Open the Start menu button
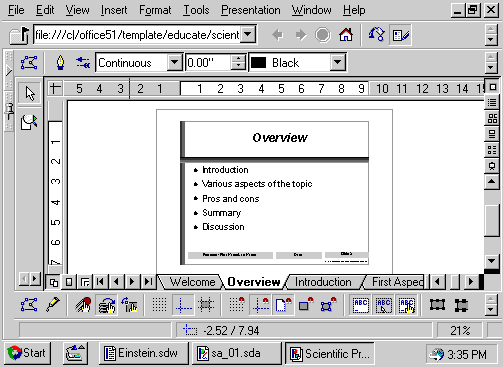 28,353
